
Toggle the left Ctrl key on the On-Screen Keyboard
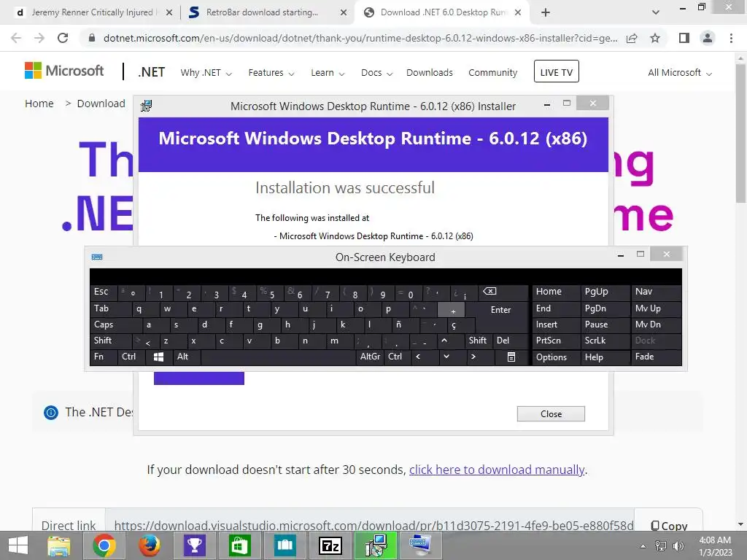131,357
